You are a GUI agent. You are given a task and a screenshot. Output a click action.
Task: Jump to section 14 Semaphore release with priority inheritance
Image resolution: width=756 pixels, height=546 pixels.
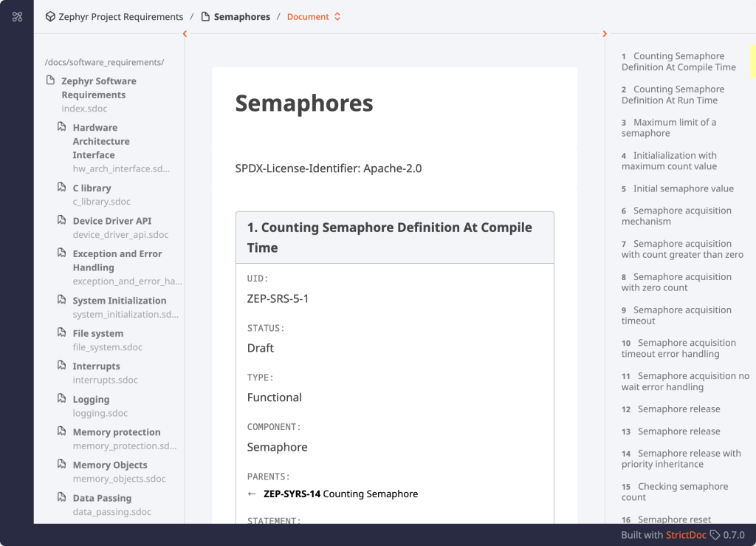[x=681, y=459]
